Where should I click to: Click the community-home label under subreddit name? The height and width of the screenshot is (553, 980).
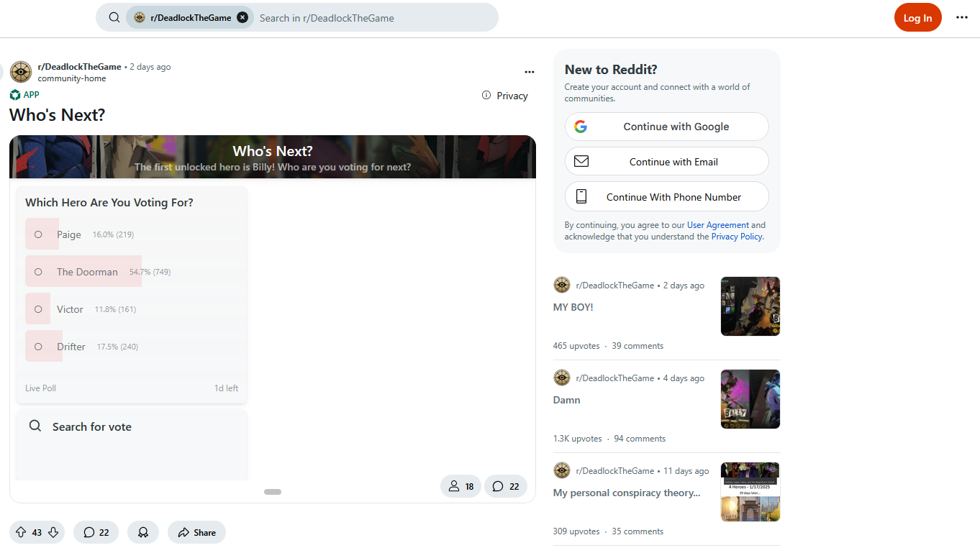tap(72, 78)
